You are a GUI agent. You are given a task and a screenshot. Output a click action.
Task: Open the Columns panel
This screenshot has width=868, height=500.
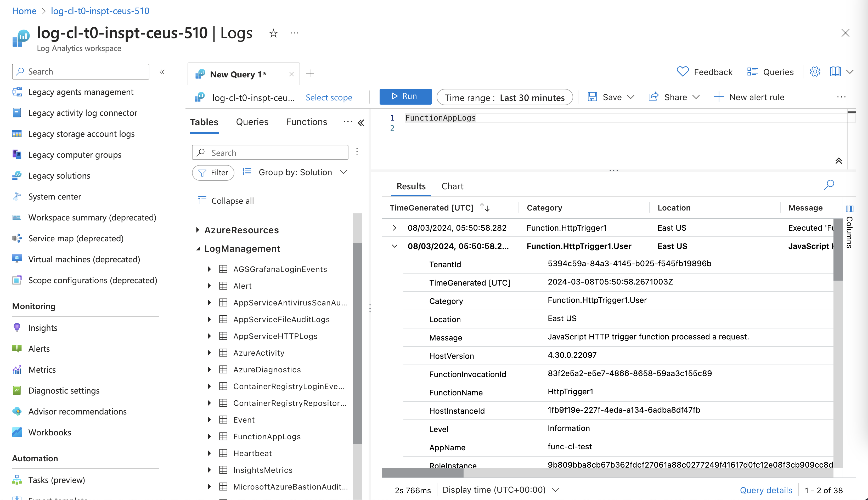(849, 227)
